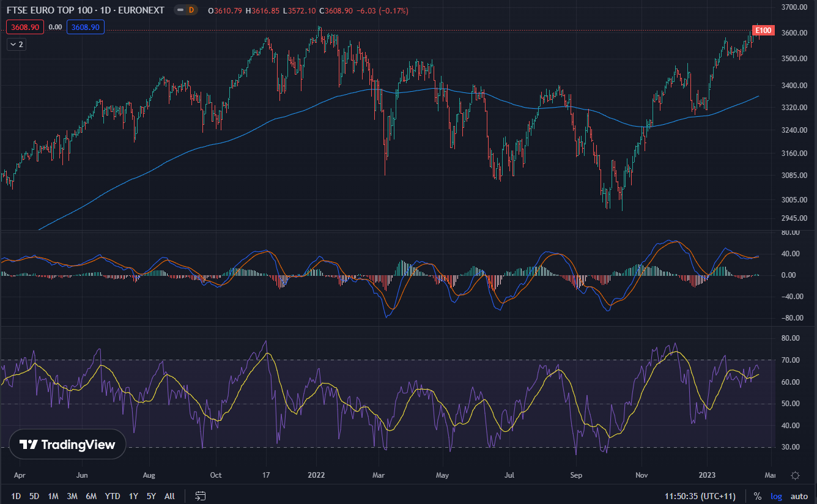This screenshot has width=817, height=504.
Task: Click the 0.00 spread value
Action: click(56, 27)
